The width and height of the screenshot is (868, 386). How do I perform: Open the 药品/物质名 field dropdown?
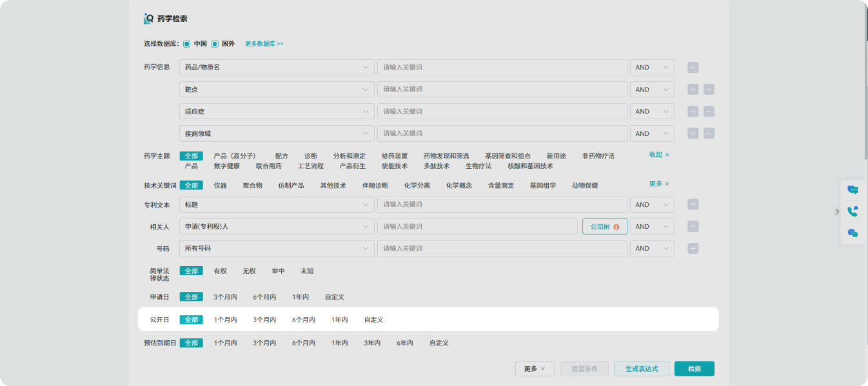[x=277, y=68]
